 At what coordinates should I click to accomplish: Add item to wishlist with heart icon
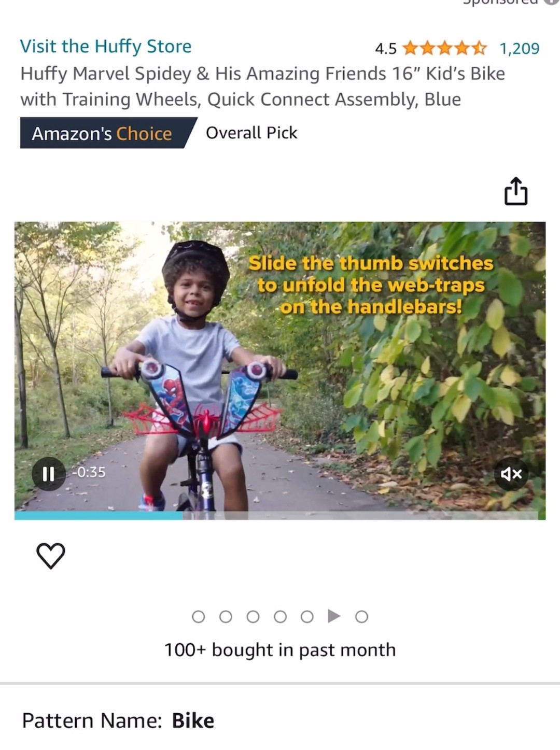(51, 556)
